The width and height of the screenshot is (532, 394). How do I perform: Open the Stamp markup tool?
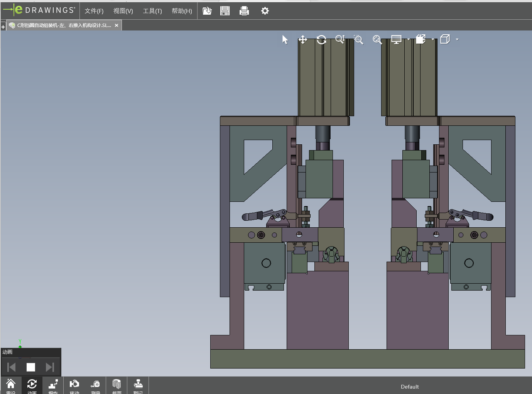click(x=138, y=385)
